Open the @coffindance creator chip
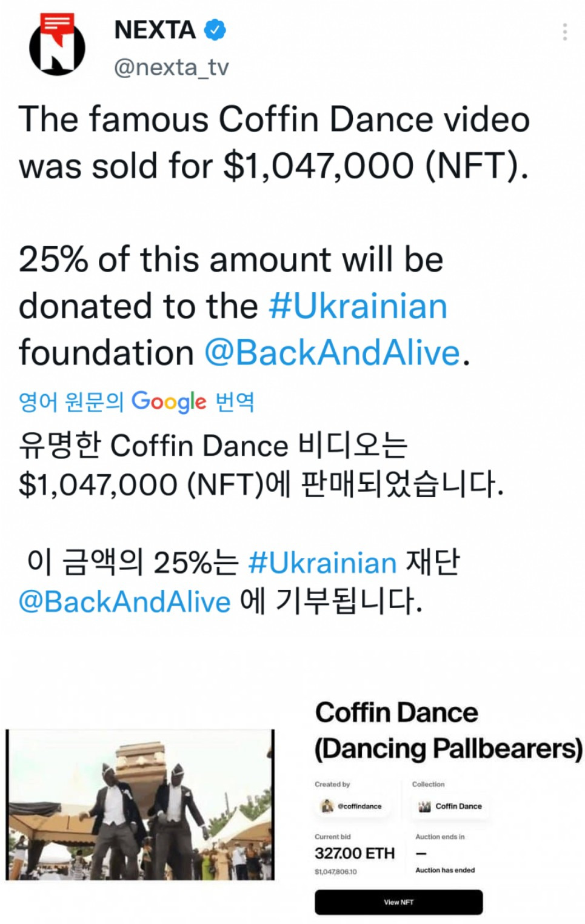This screenshot has width=585, height=924. (x=352, y=806)
